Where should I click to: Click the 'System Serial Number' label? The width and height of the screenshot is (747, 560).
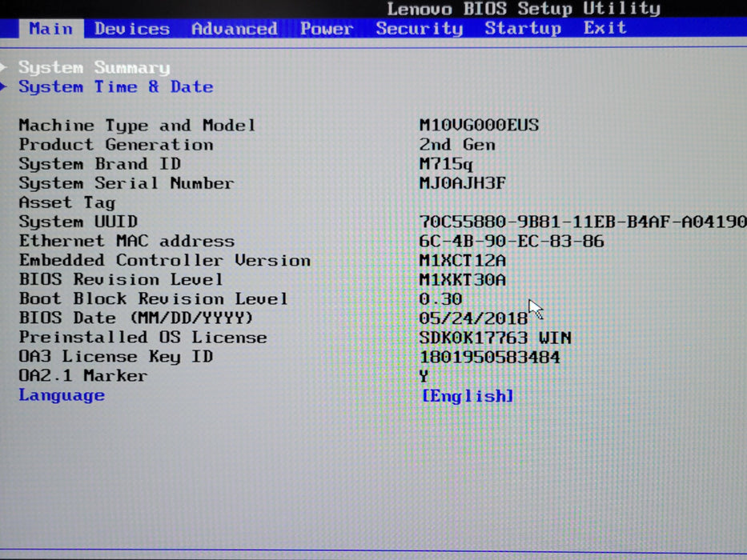click(x=127, y=183)
